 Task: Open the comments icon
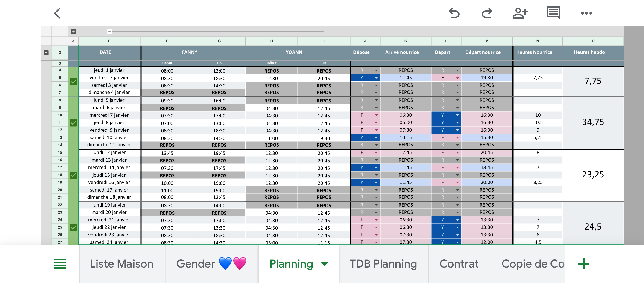[553, 13]
